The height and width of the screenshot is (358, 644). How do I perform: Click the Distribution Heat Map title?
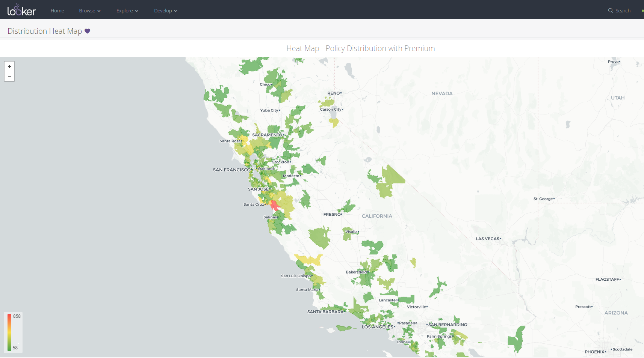(x=45, y=31)
